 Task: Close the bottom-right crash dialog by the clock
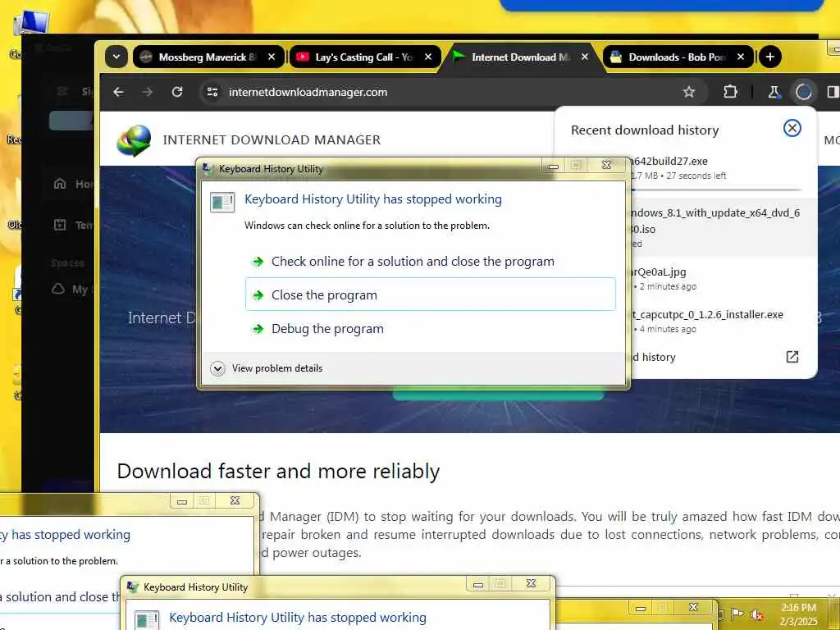click(693, 607)
